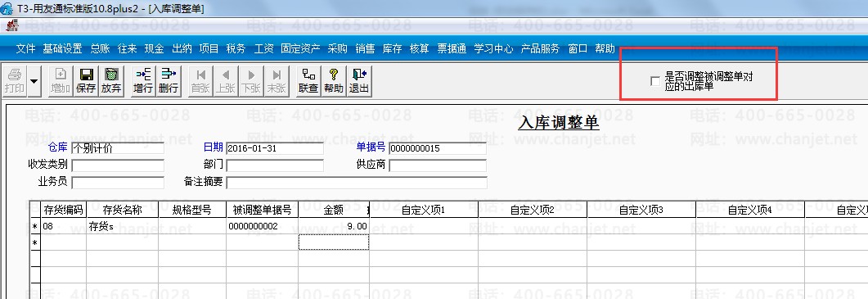This screenshot has width=868, height=299.
Task: Click the 日期 date field
Action: [275, 148]
